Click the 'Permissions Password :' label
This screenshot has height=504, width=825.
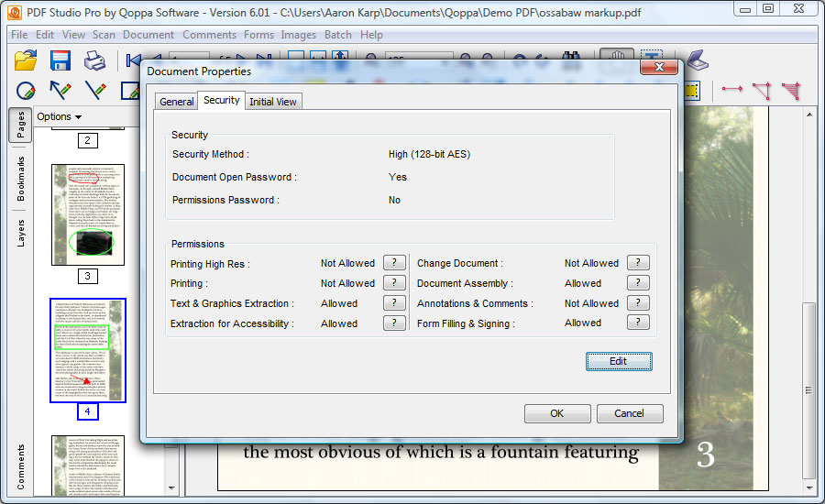click(225, 200)
